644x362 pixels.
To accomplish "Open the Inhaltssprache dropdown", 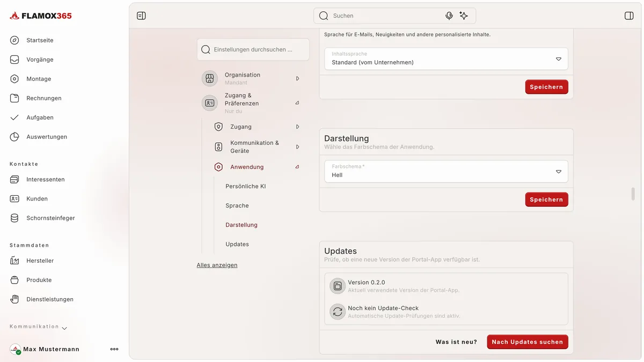I will point(446,59).
